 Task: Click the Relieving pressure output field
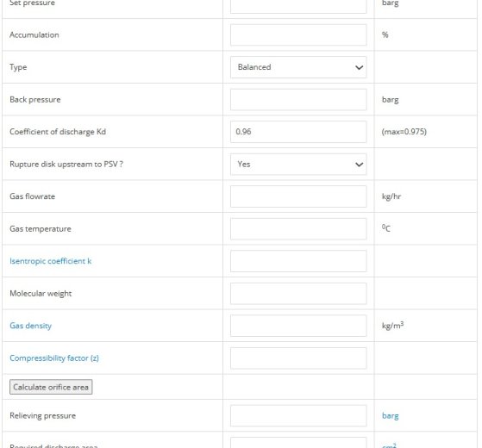[298, 416]
